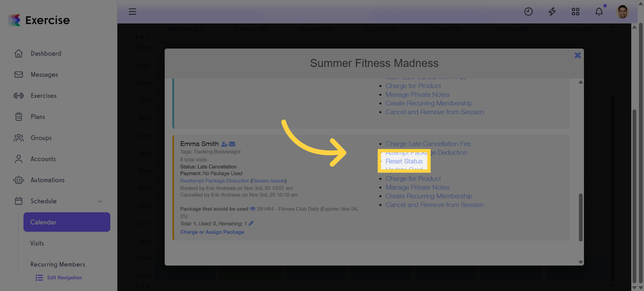Click Cancel and Remove from Session in teal-bordered card
644x291 pixels.
434,112
